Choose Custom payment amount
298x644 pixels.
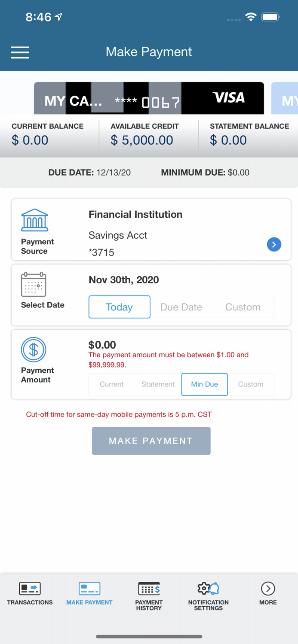251,384
